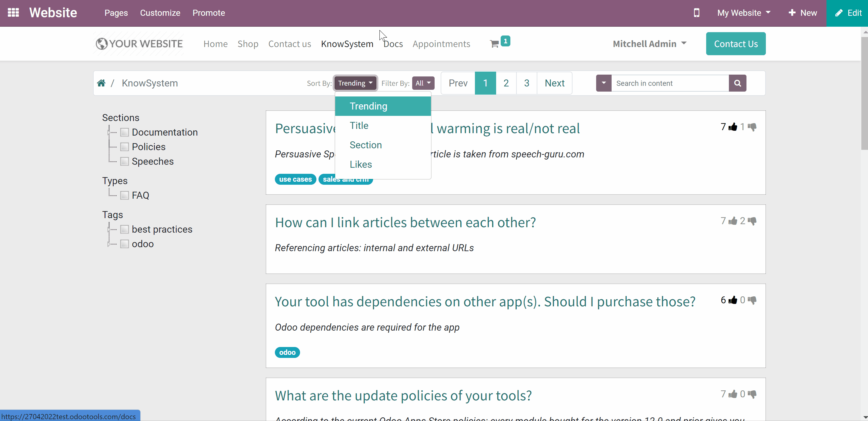Go to the Home page link

215,44
